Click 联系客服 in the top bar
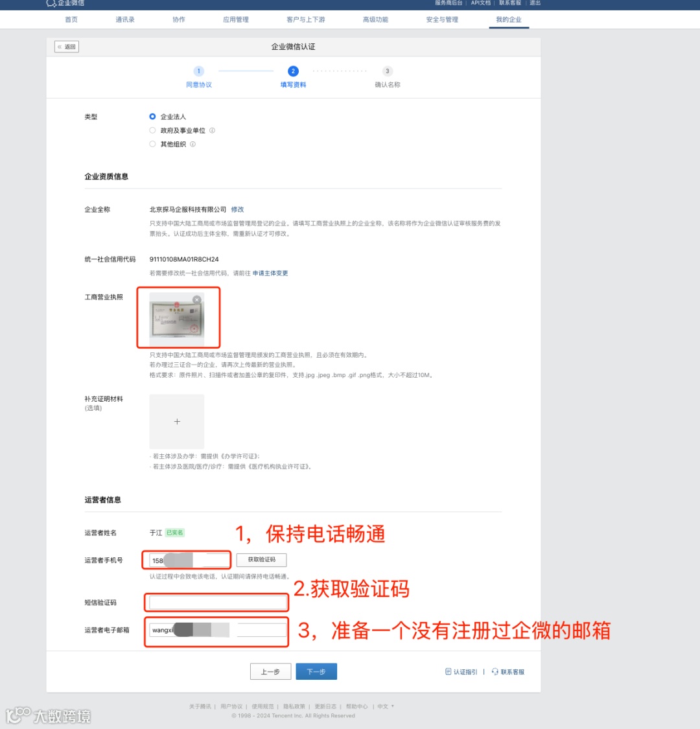Viewport: 700px width, 729px height. 509,3
